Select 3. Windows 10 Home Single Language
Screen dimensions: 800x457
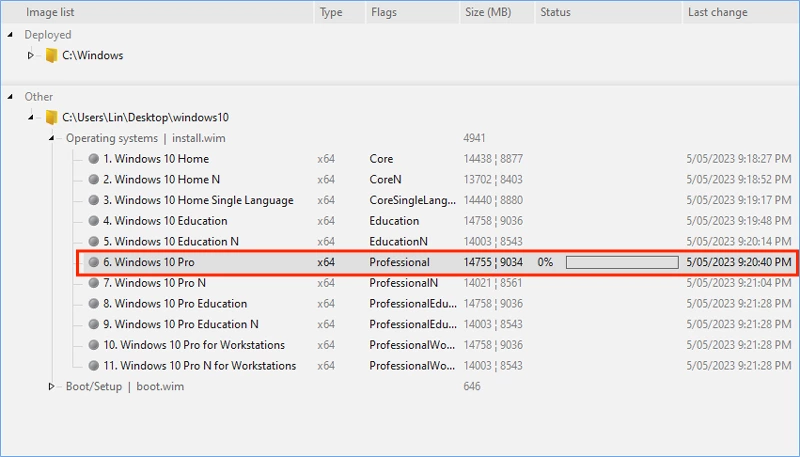(x=198, y=200)
